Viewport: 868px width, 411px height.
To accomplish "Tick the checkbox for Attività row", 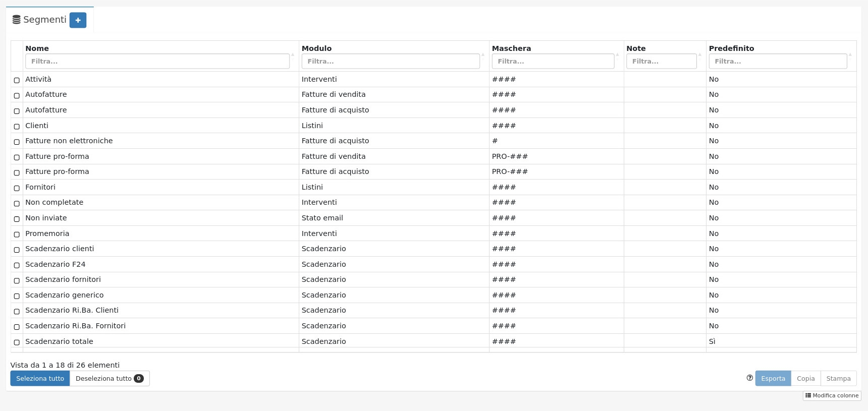I will (17, 80).
